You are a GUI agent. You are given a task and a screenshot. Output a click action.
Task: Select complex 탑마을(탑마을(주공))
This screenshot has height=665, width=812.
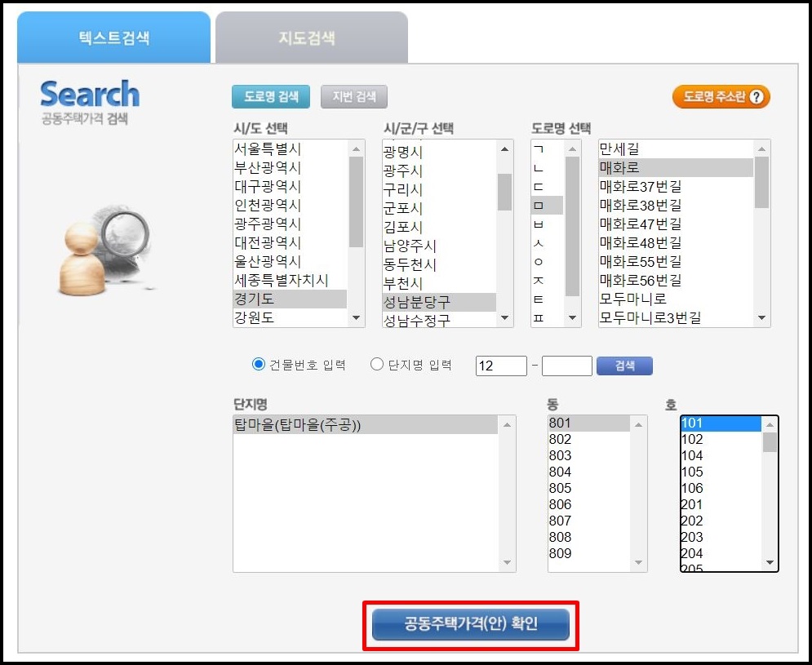click(366, 425)
